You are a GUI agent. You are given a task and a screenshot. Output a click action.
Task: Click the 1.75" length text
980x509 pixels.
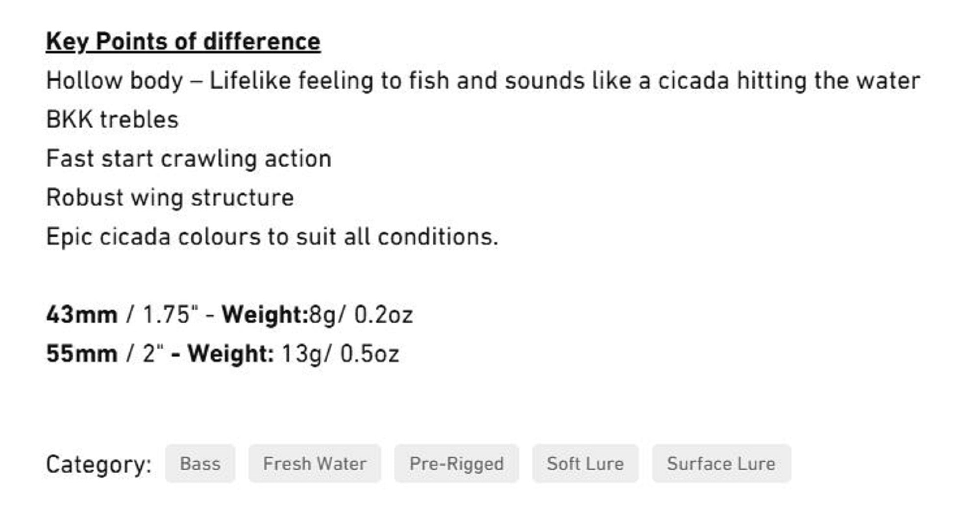pyautogui.click(x=171, y=315)
